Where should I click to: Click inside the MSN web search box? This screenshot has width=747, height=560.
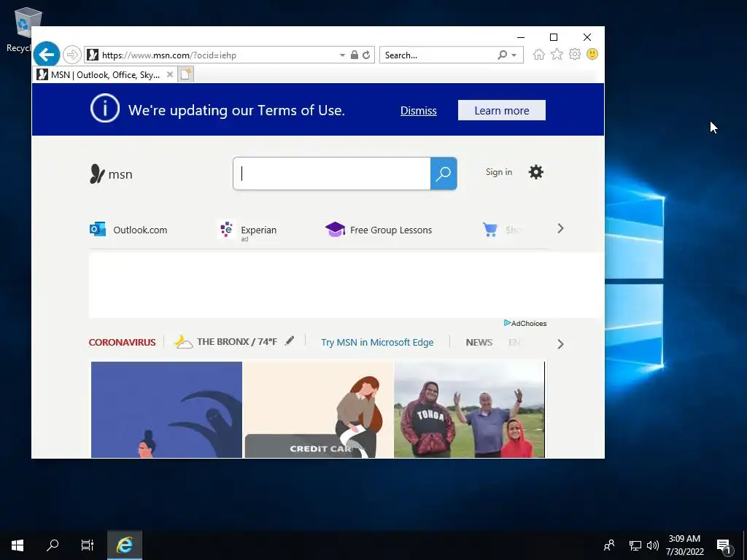(x=332, y=174)
